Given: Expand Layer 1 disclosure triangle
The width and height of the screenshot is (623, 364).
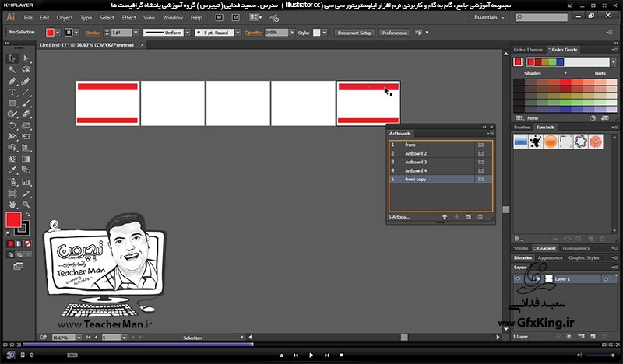Looking at the screenshot, I should [538, 279].
